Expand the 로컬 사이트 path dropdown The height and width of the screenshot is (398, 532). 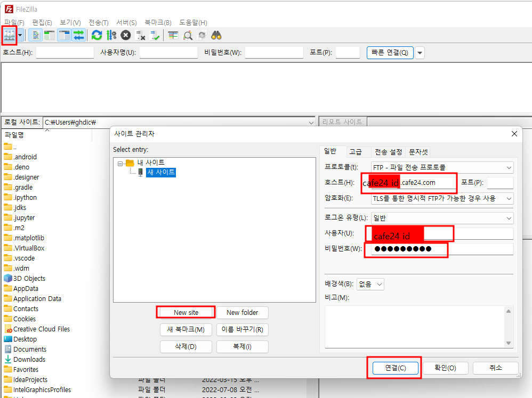pyautogui.click(x=311, y=123)
